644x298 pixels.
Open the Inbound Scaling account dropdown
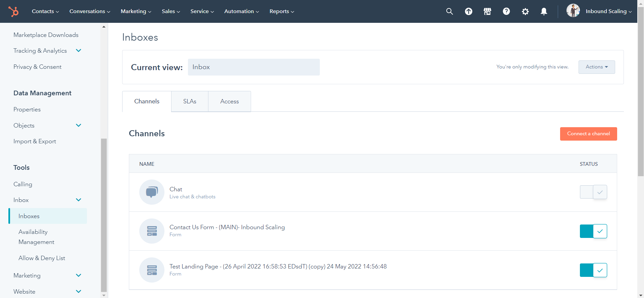point(608,11)
